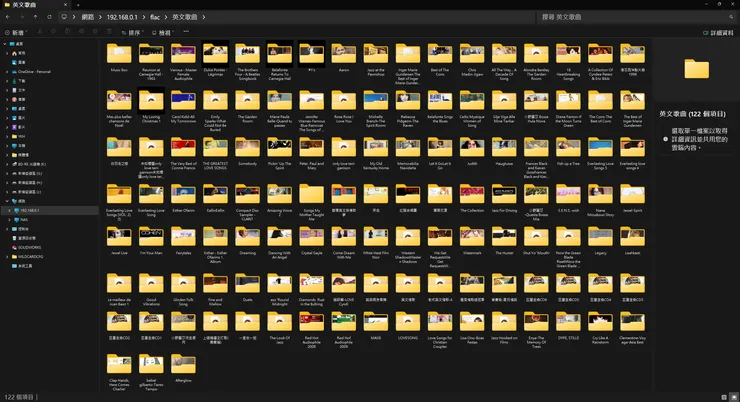Click 192.168.0.1 in the address breadcrumb
The image size is (740, 402).
[122, 17]
